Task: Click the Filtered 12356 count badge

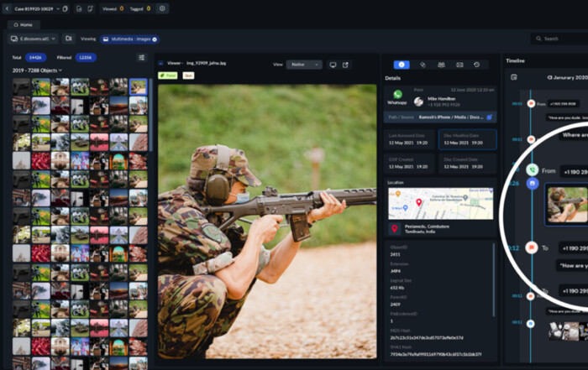Action: click(86, 57)
